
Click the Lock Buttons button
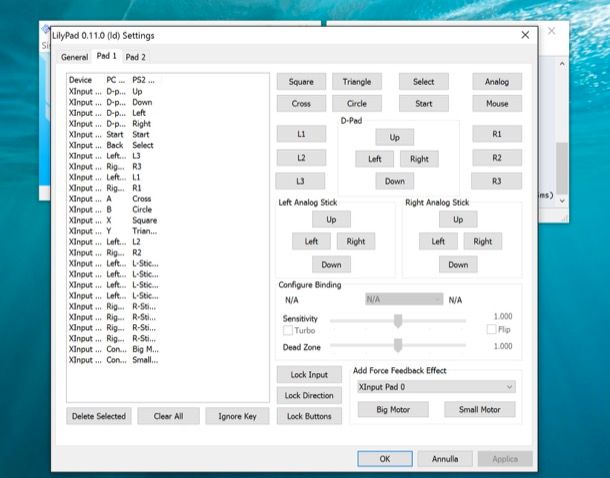[x=309, y=416]
